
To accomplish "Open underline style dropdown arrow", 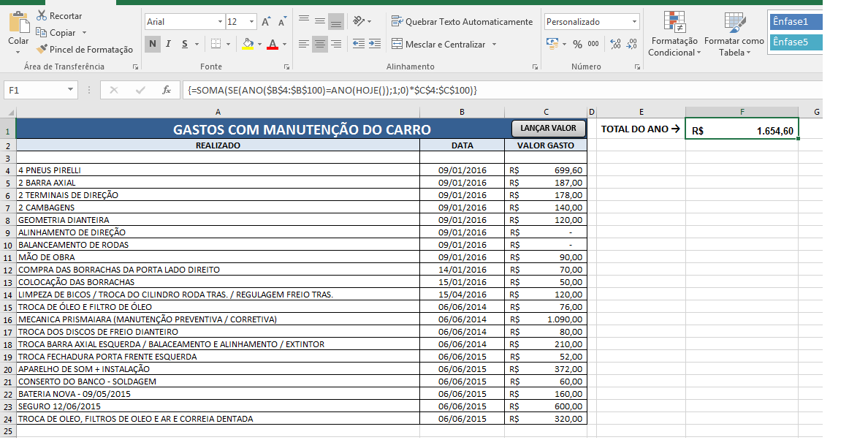I will (x=197, y=45).
